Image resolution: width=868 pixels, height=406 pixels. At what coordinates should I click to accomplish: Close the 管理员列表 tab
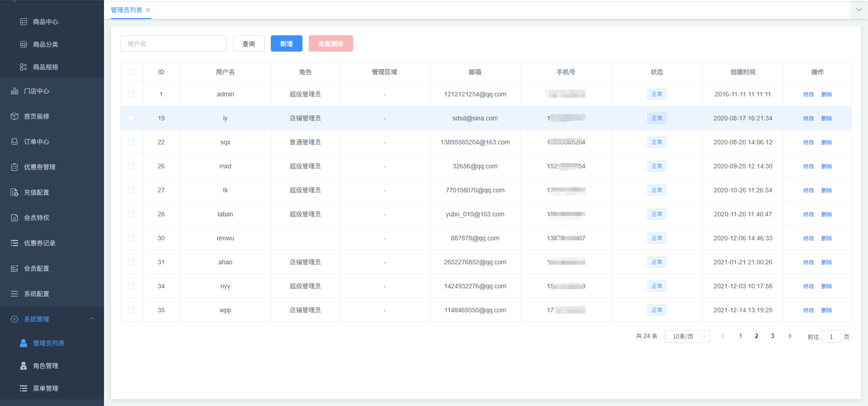[x=148, y=10]
